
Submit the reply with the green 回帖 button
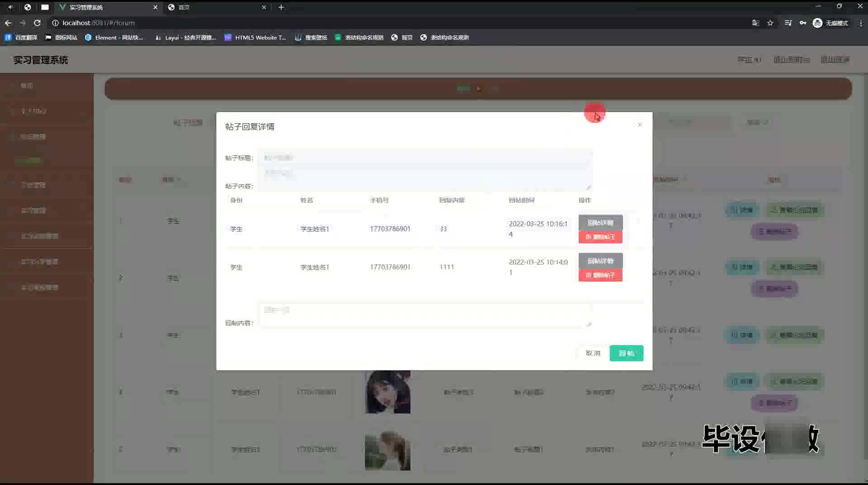tap(627, 353)
